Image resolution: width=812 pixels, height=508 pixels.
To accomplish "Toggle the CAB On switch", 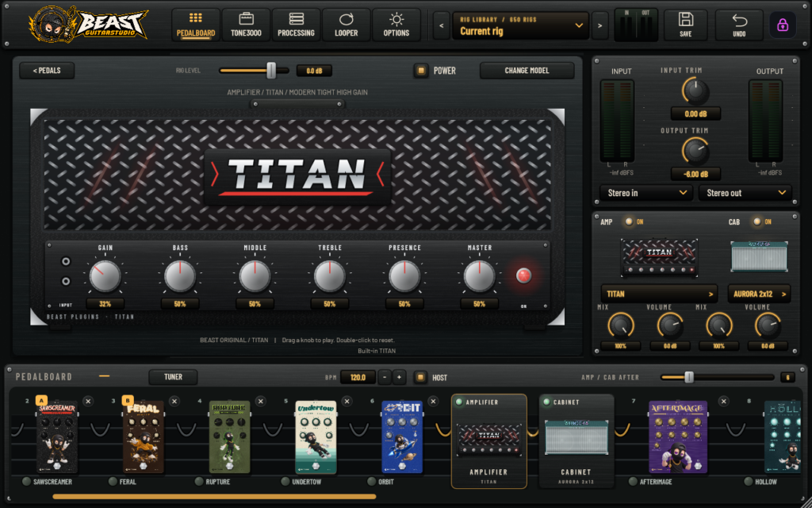I will tap(757, 222).
